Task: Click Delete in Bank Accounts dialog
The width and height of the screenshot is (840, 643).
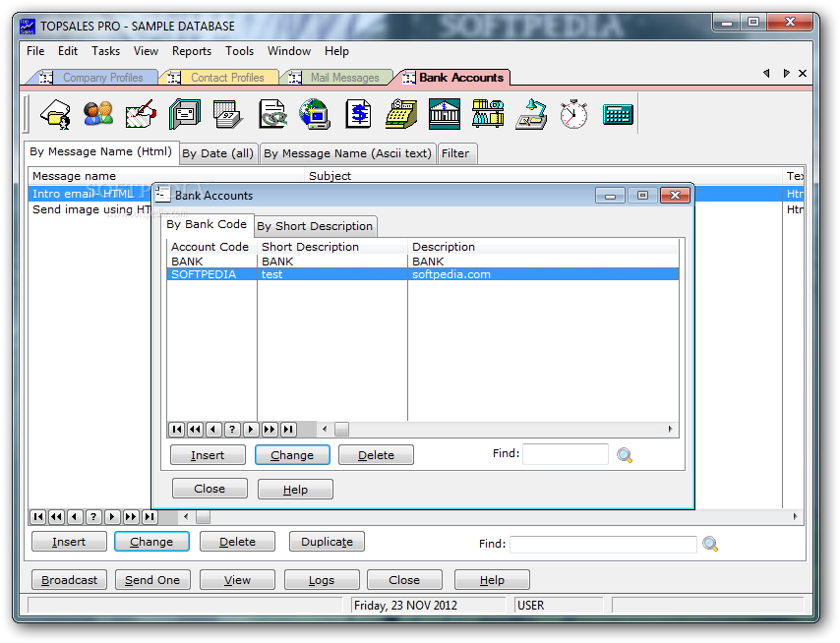Action: (x=376, y=455)
